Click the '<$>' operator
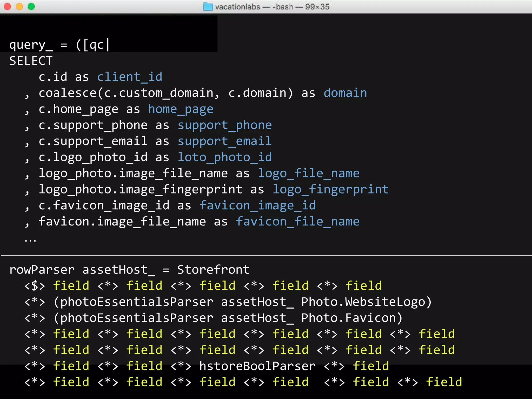The width and height of the screenshot is (532, 399). click(35, 286)
